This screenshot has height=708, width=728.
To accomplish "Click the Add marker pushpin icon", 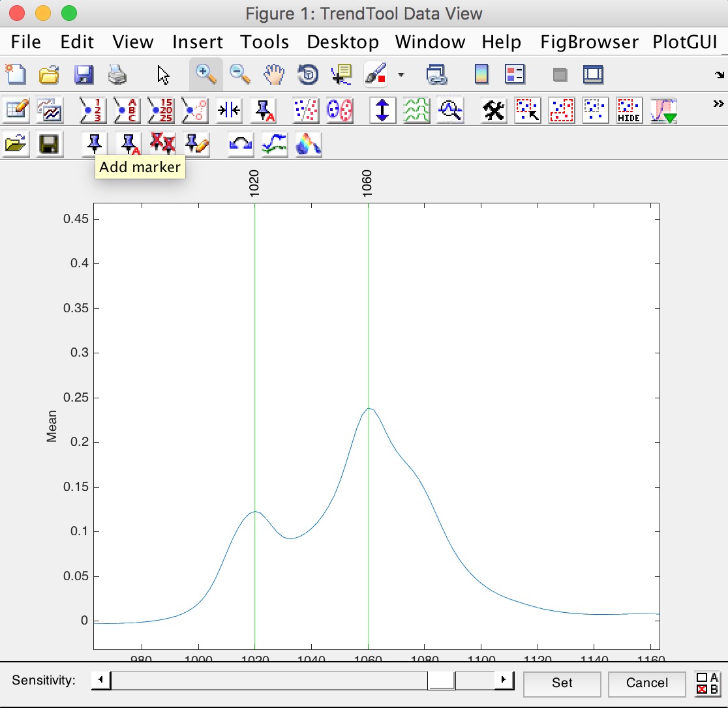I will 95,143.
